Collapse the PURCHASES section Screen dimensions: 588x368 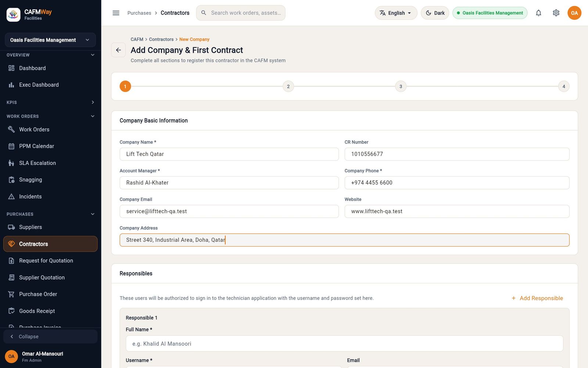[x=93, y=214]
